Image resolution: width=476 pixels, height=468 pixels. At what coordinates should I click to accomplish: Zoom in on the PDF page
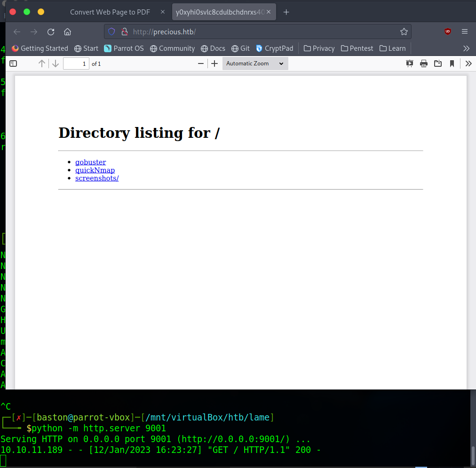214,63
